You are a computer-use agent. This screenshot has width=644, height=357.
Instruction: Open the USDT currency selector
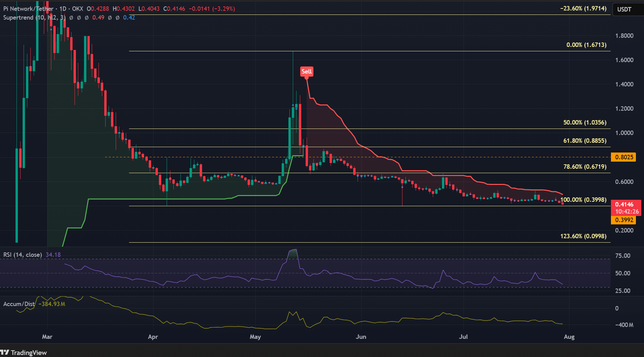(x=624, y=9)
